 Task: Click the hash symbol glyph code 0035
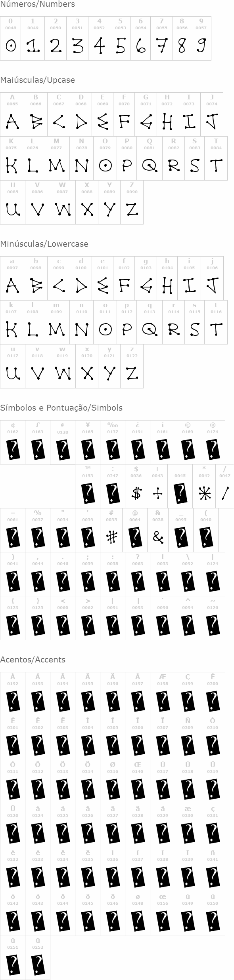pyautogui.click(x=111, y=530)
